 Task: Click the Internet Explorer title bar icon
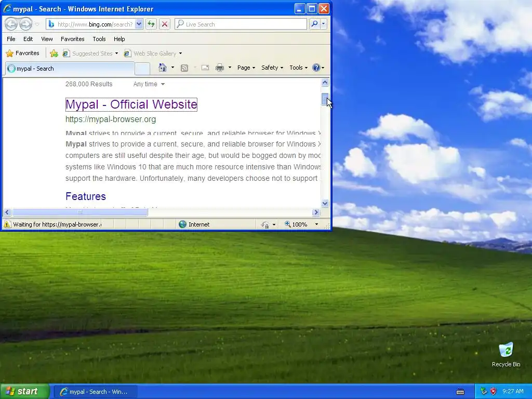7,8
